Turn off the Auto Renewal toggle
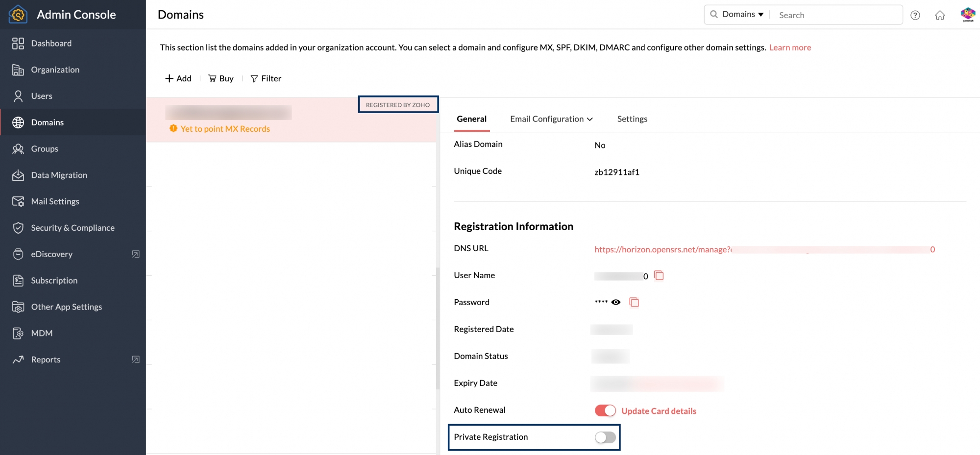This screenshot has height=455, width=980. (605, 410)
